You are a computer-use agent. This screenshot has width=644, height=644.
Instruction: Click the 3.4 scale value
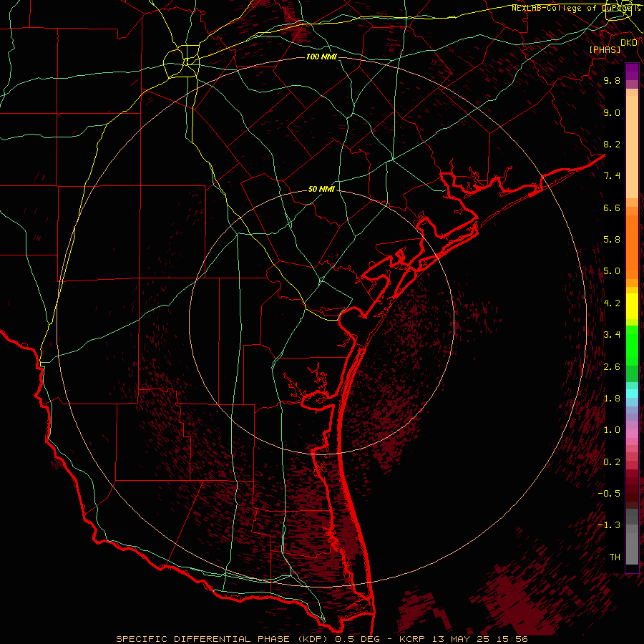612,335
